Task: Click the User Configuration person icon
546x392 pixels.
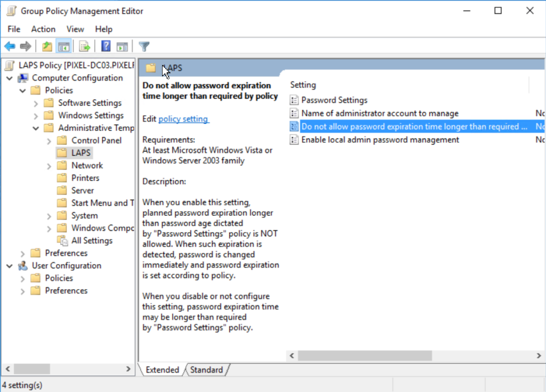Action: [x=23, y=266]
